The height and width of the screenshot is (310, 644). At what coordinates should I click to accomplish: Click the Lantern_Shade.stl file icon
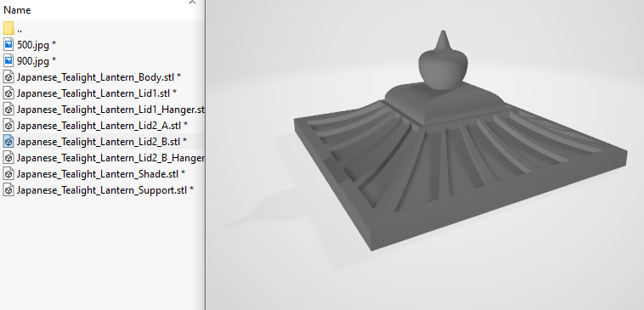[8, 173]
